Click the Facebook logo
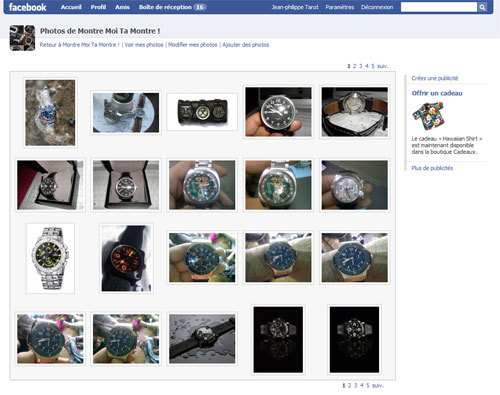500x395 pixels. [x=27, y=7]
